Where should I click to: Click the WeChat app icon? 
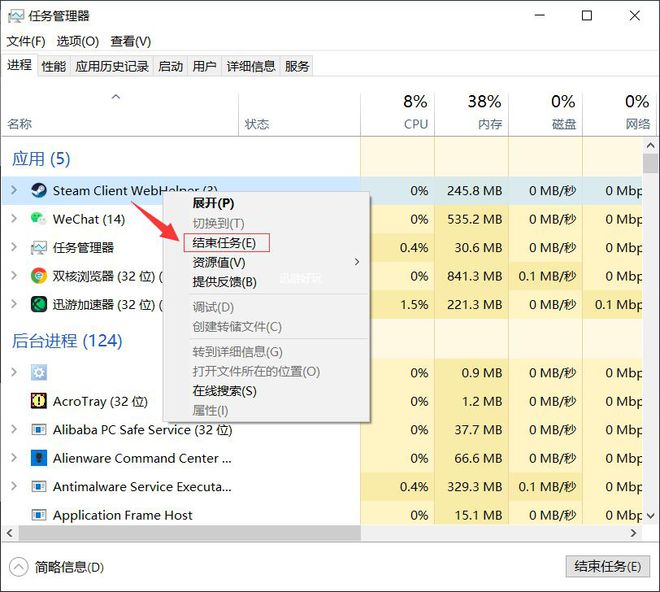tap(39, 219)
